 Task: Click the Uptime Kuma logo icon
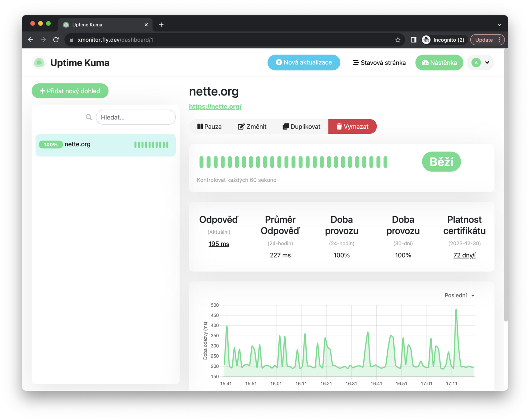(39, 63)
